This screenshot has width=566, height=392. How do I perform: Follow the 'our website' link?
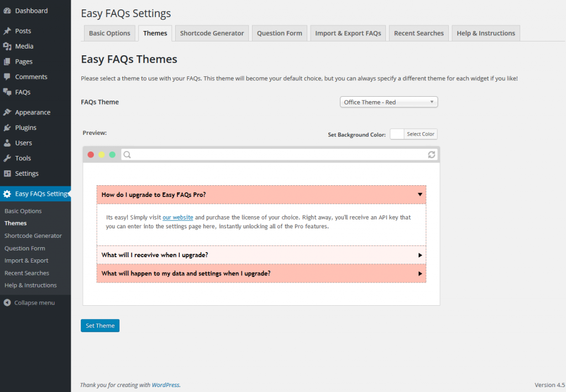point(177,217)
